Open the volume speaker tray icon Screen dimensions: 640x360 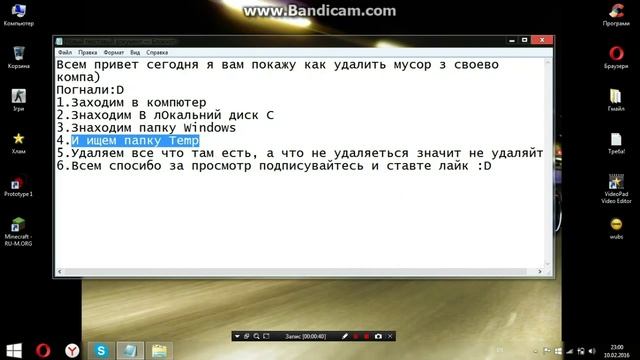click(x=592, y=351)
